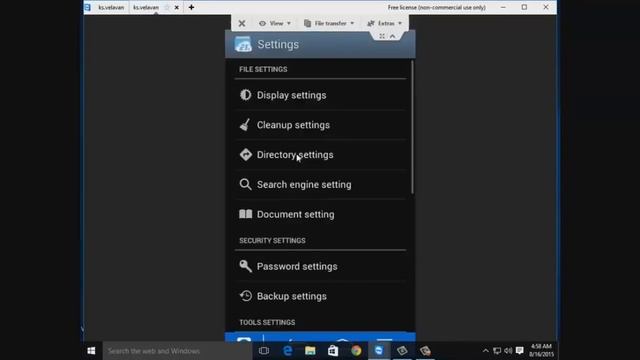This screenshot has width=640, height=360.
Task: Launch Microsoft Edge from the taskbar
Action: pyautogui.click(x=287, y=351)
